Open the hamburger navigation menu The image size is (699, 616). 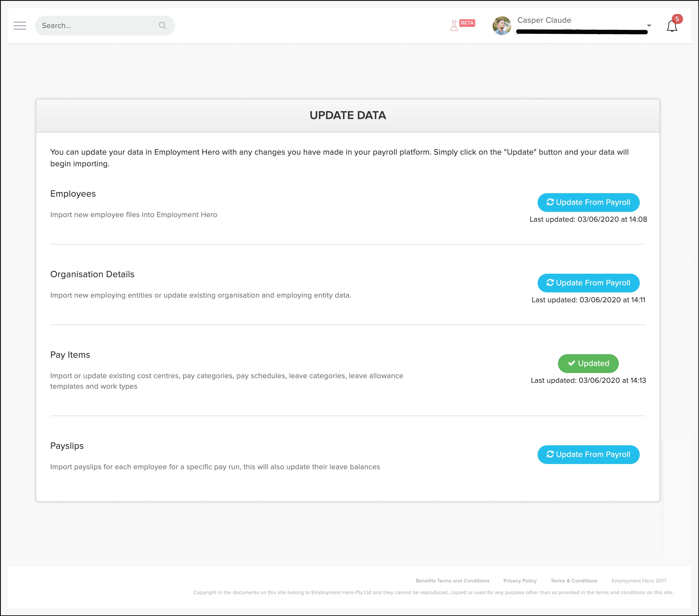[20, 26]
